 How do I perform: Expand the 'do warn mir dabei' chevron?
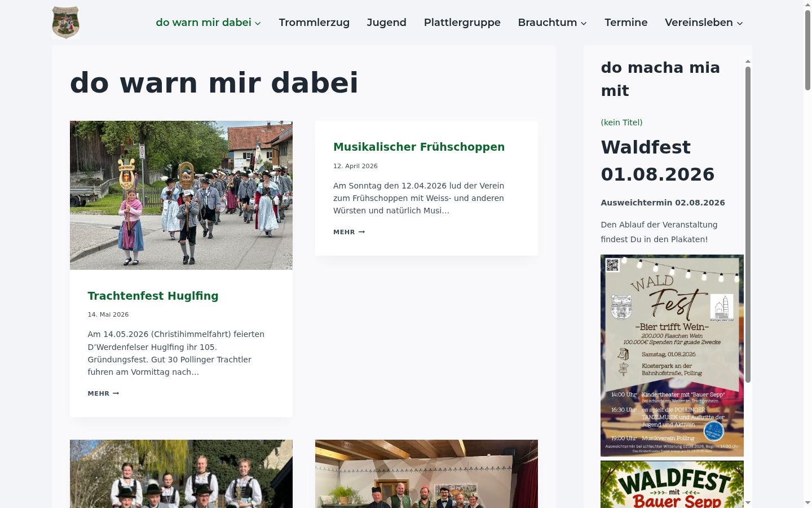[258, 23]
